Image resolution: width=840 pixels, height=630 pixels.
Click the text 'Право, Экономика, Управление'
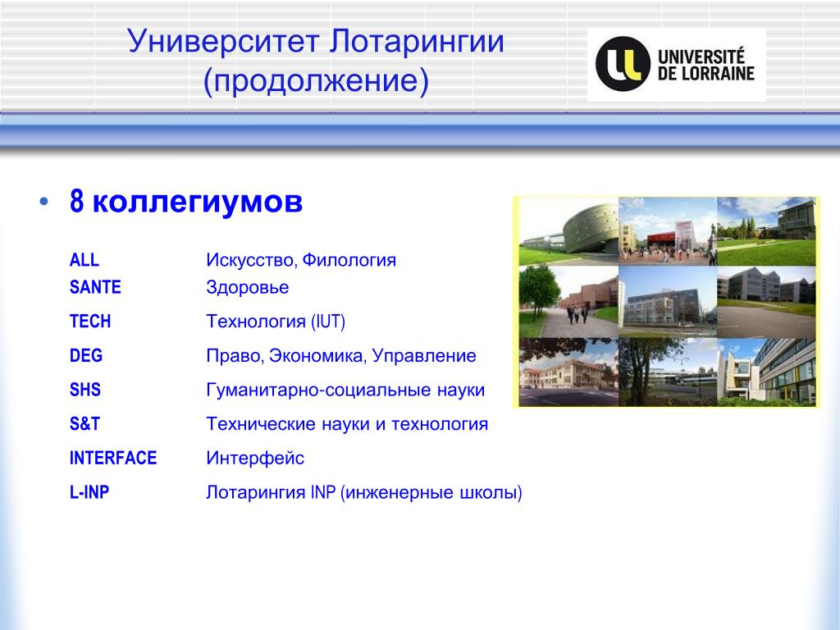341,356
